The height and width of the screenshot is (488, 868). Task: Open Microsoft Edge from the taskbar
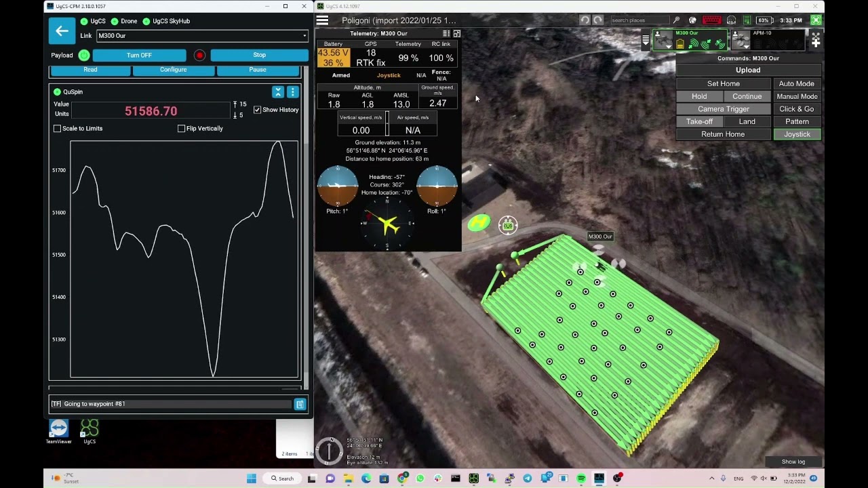tap(366, 479)
